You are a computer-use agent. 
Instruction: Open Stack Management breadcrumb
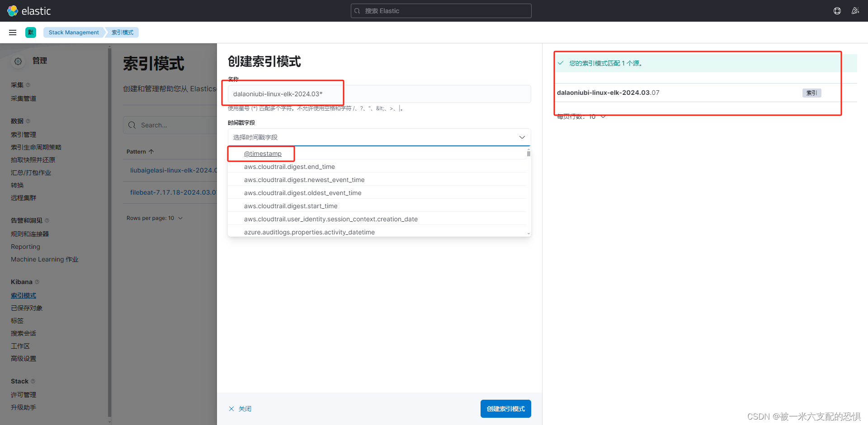pyautogui.click(x=74, y=33)
